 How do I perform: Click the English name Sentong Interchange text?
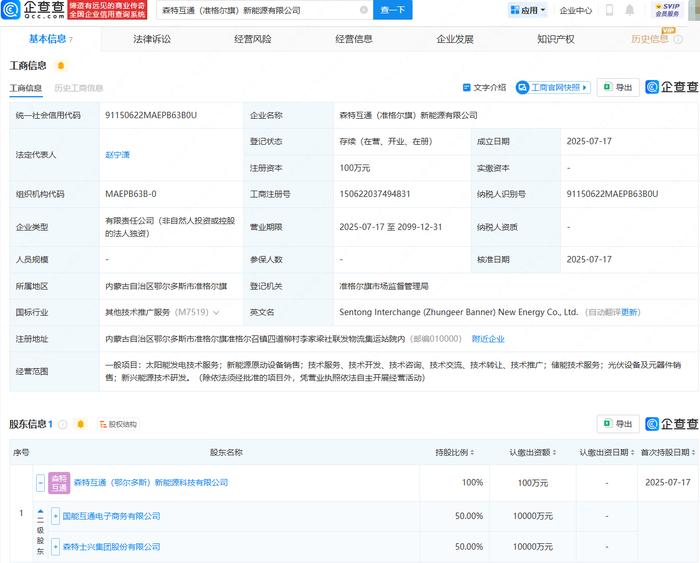(x=458, y=312)
